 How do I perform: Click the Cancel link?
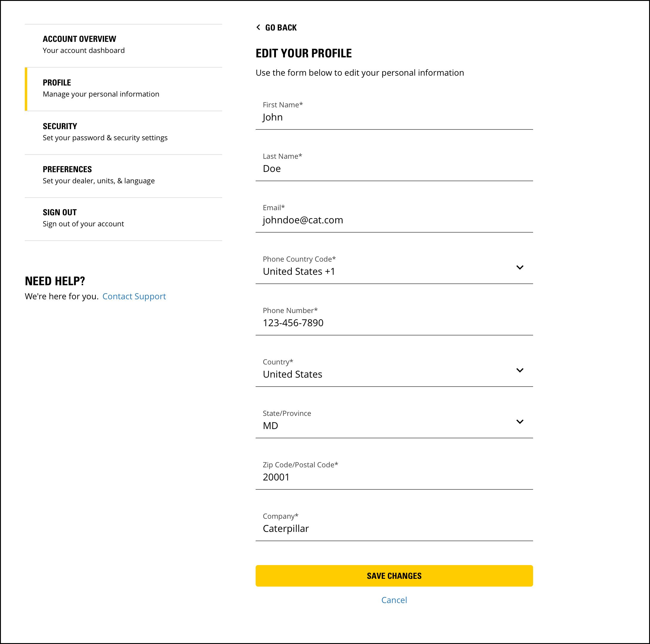pos(394,600)
